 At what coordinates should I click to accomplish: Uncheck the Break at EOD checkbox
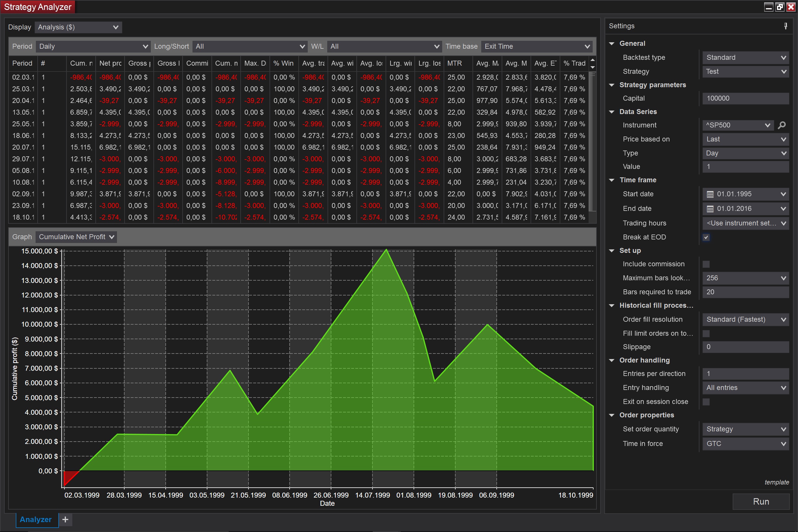(x=706, y=237)
